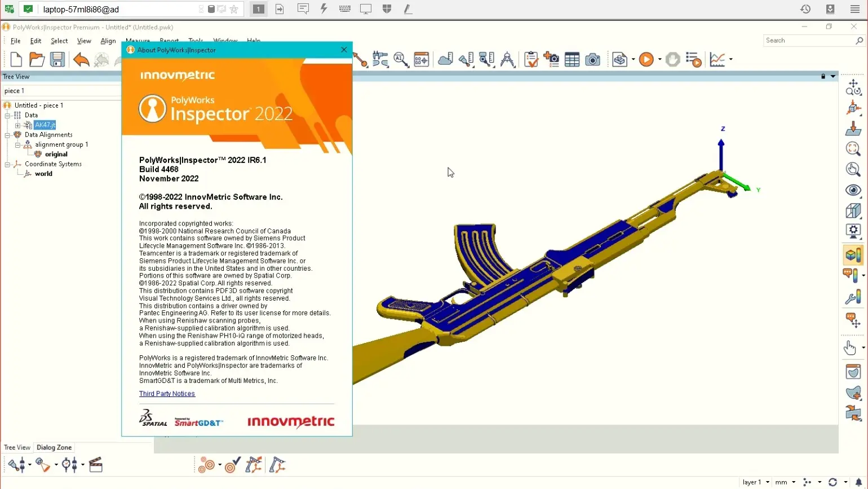Viewport: 868px width, 489px height.
Task: Click the clipboard checkmark review icon
Action: [x=531, y=59]
